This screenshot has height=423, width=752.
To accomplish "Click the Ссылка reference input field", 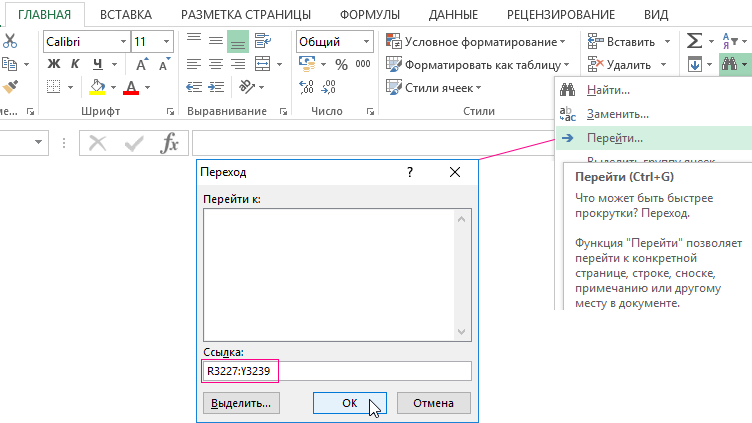I will click(337, 371).
